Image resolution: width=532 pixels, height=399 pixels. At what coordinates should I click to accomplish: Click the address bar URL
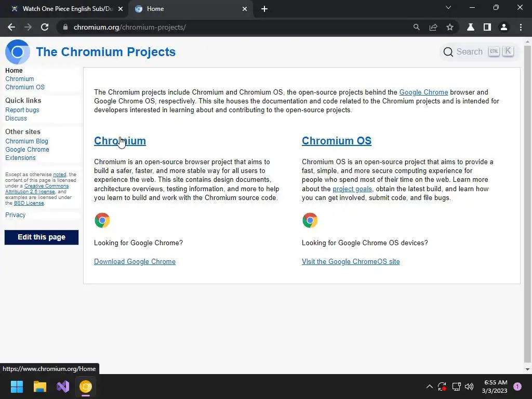[129, 27]
